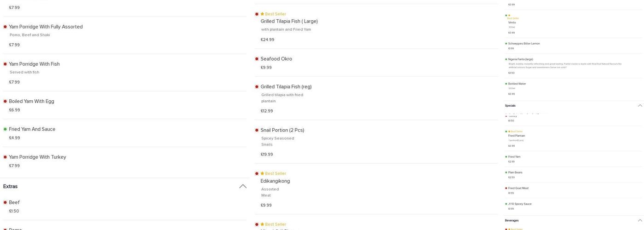The height and width of the screenshot is (230, 644).
Task: Click the star icon beside Grilled Tilapia Fish (Large)
Action: 262,14
